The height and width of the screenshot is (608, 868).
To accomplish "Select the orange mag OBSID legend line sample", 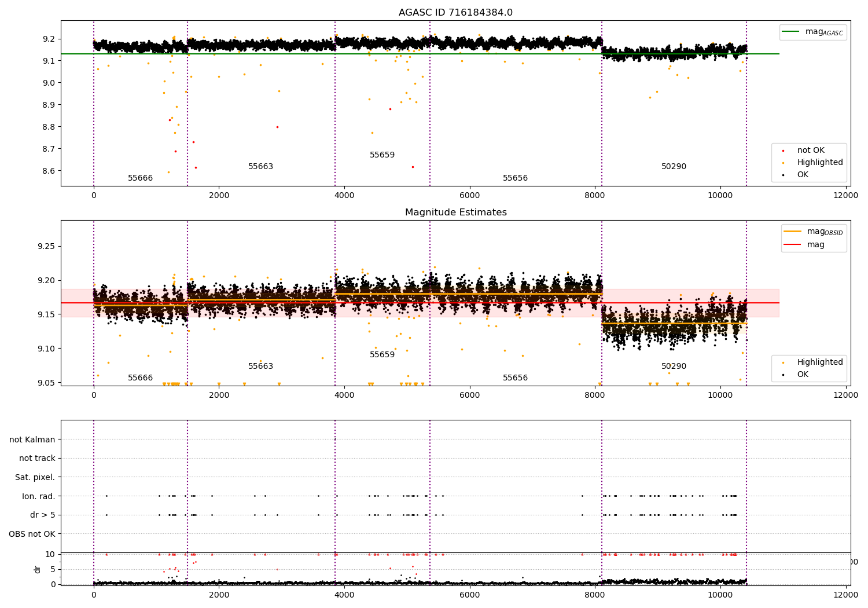I will (792, 232).
